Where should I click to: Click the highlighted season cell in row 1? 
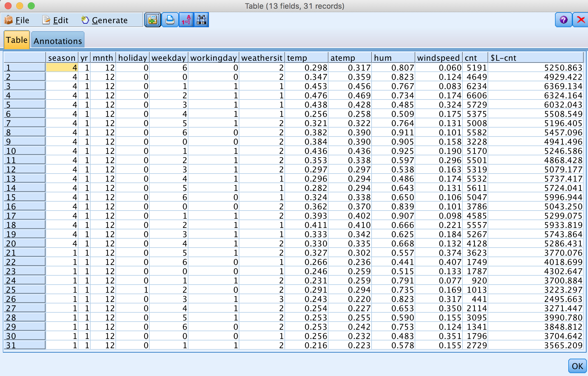(x=62, y=68)
